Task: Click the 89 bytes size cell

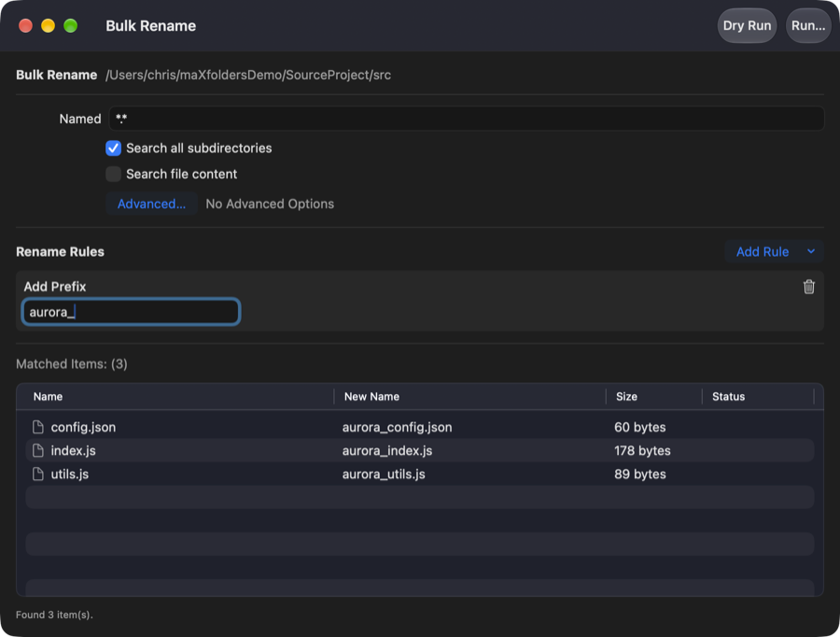Action: click(639, 474)
